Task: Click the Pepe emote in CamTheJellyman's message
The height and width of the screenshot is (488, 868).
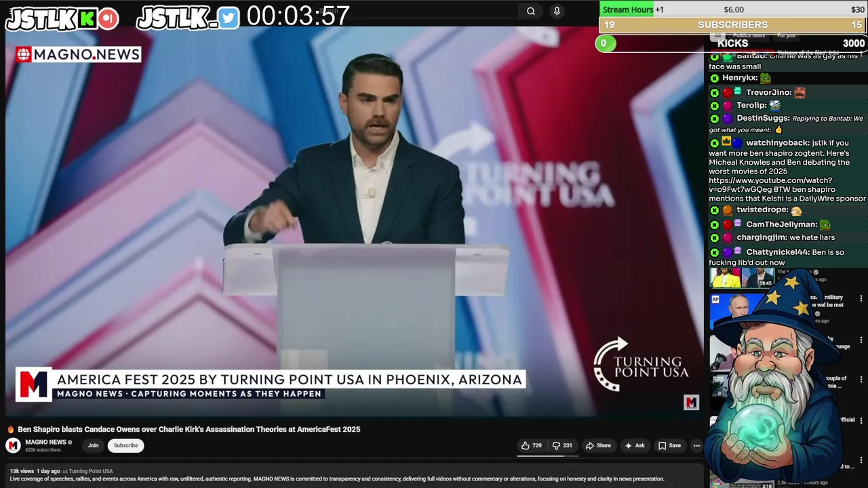Action: (825, 224)
